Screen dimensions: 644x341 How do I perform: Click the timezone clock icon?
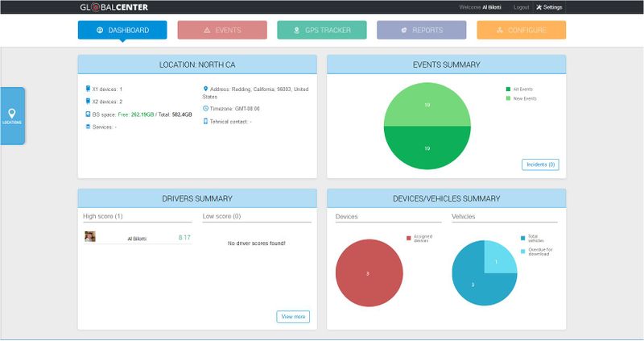(x=206, y=108)
